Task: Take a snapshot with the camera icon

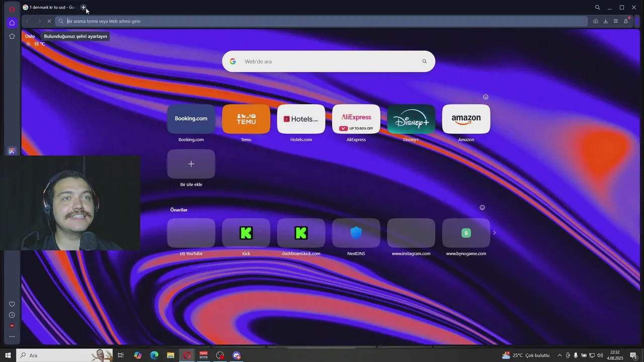Action: click(x=596, y=21)
